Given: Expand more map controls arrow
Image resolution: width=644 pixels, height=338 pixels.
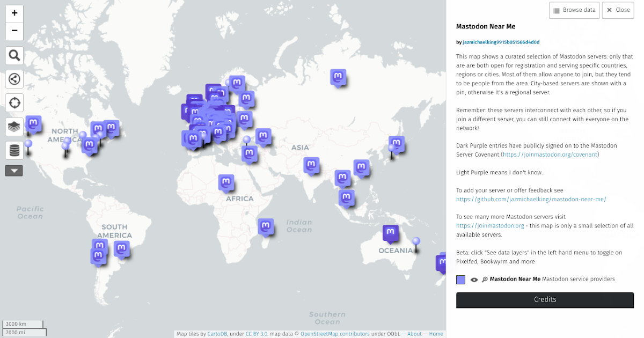Looking at the screenshot, I should pos(14,171).
